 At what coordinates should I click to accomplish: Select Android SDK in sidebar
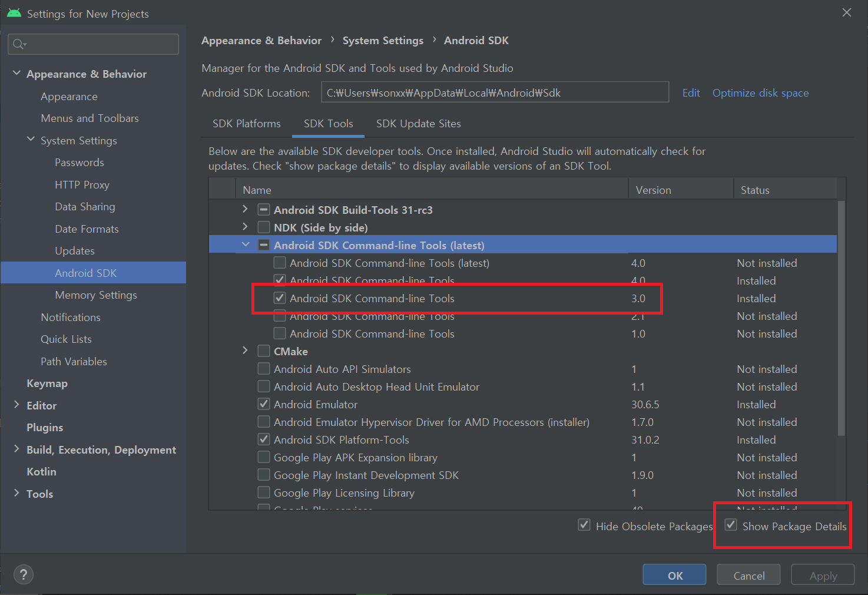[x=93, y=273]
